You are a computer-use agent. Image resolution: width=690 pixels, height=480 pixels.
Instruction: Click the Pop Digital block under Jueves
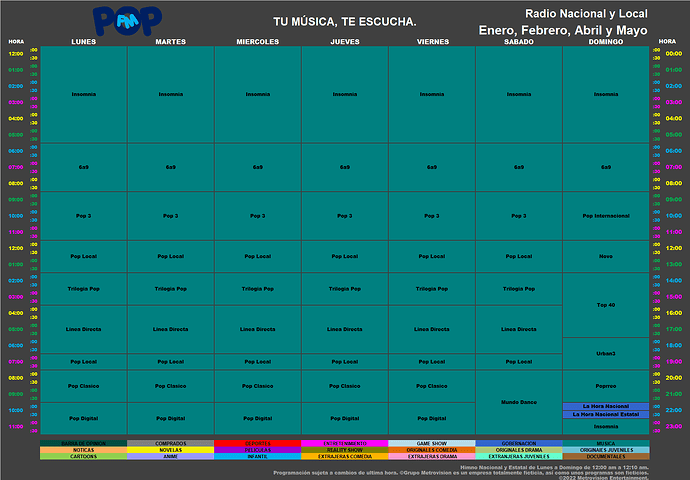pos(345,418)
